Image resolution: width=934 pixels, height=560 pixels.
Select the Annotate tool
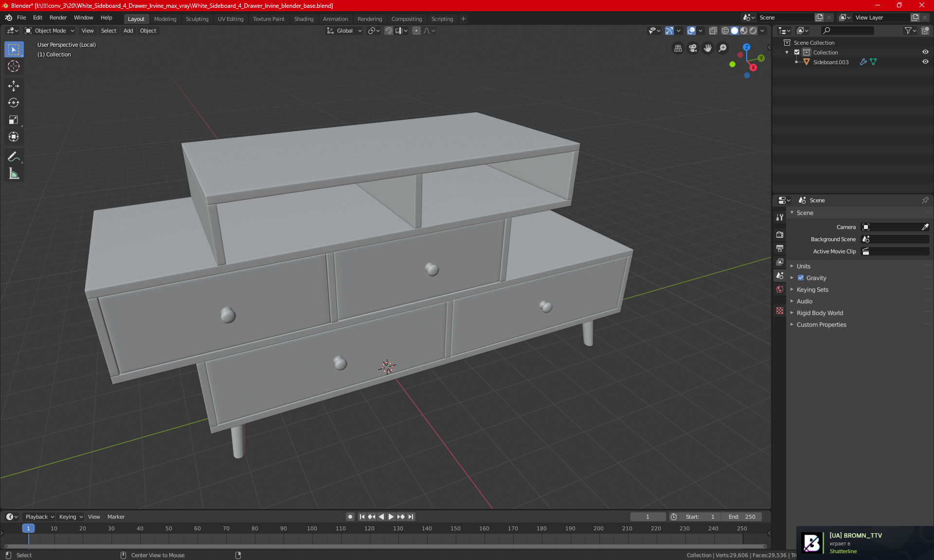[14, 157]
